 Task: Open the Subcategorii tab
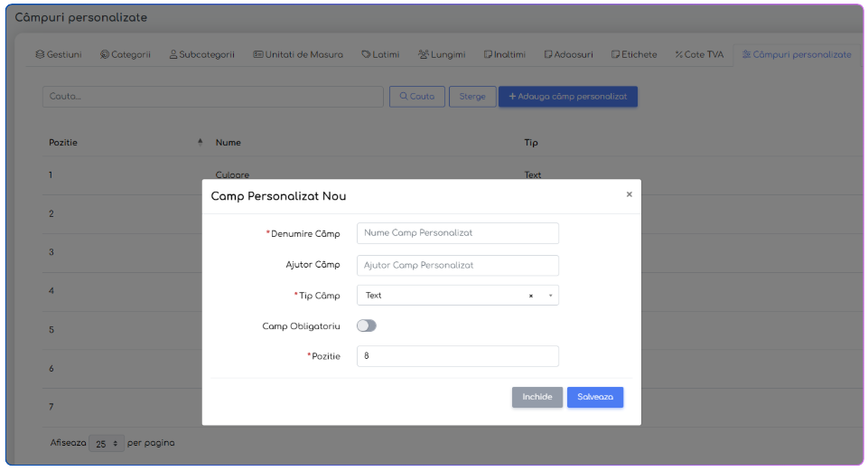click(201, 55)
